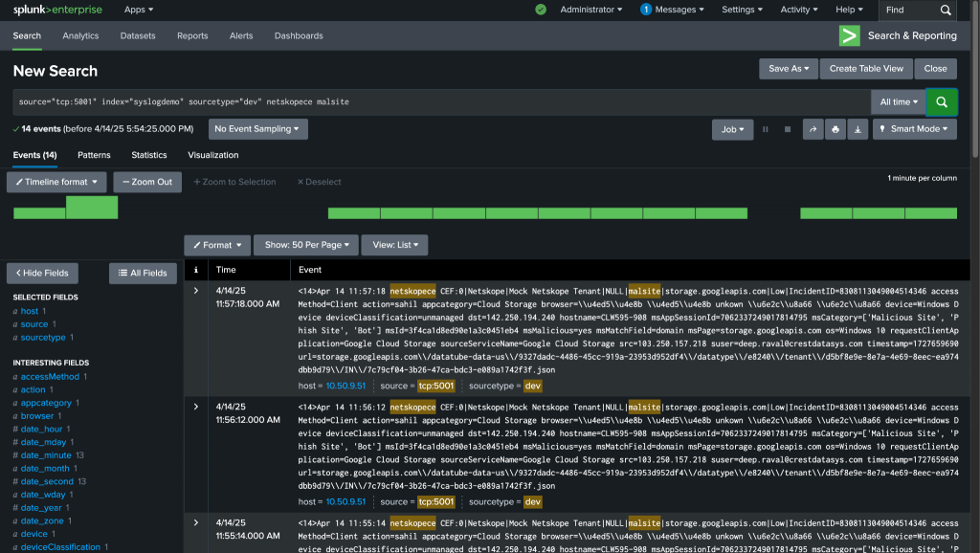
Task: Open the All time range picker
Action: pyautogui.click(x=898, y=101)
